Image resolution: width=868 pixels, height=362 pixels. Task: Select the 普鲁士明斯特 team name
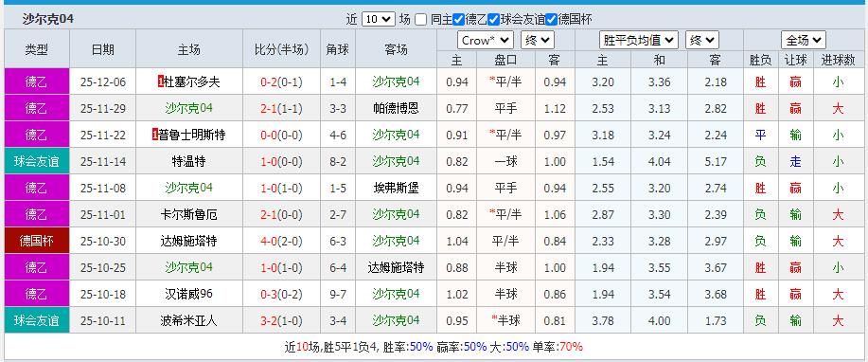pos(192,135)
